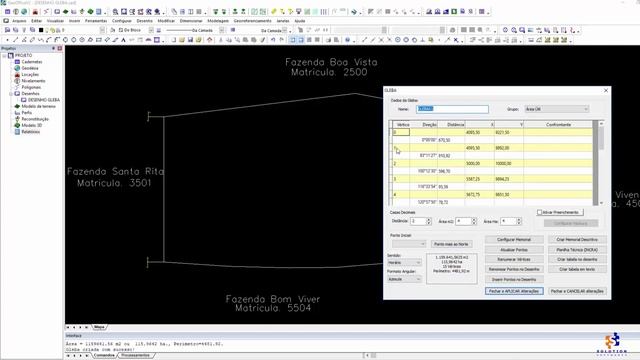This screenshot has width=640, height=360.
Task: Click the save disk icon in drawing toolbar
Action: [190, 40]
